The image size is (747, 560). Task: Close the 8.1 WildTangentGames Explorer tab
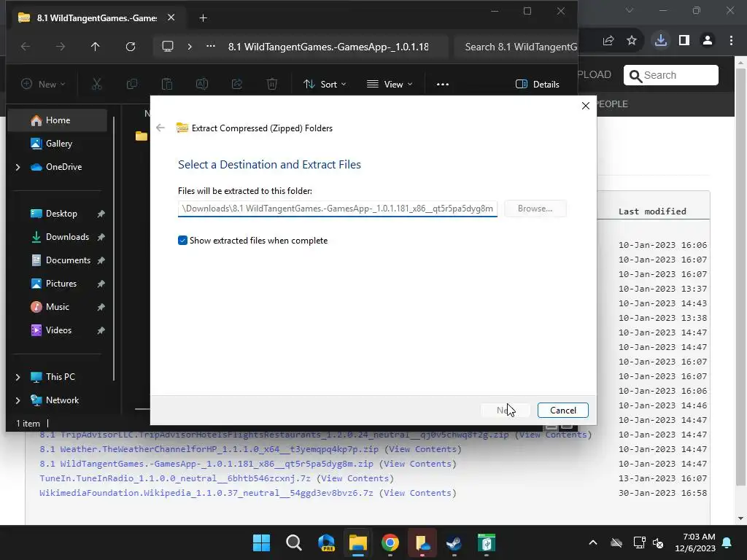point(171,17)
